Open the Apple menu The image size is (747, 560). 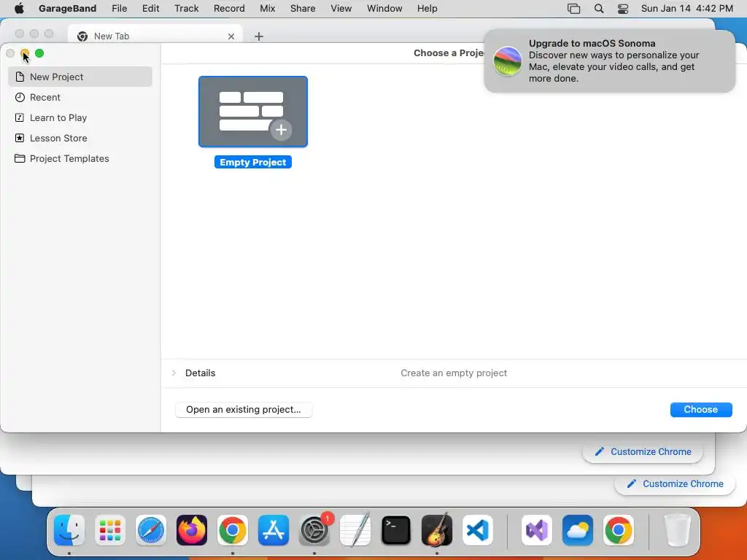pos(19,9)
